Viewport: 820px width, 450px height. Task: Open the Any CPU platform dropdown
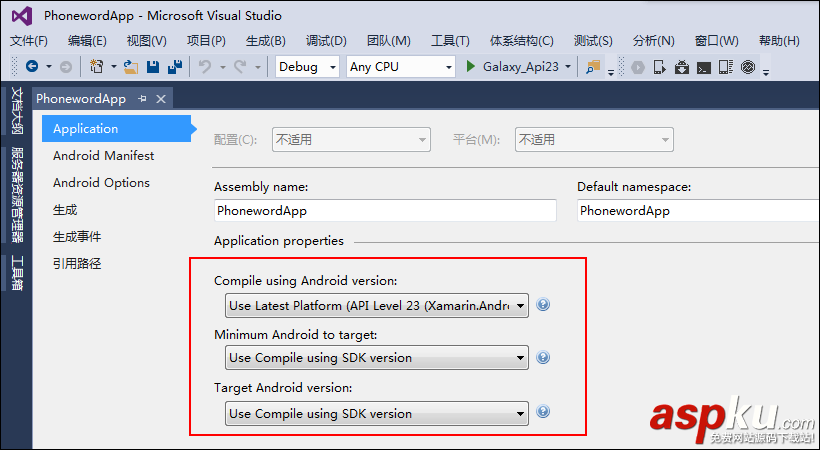[399, 67]
